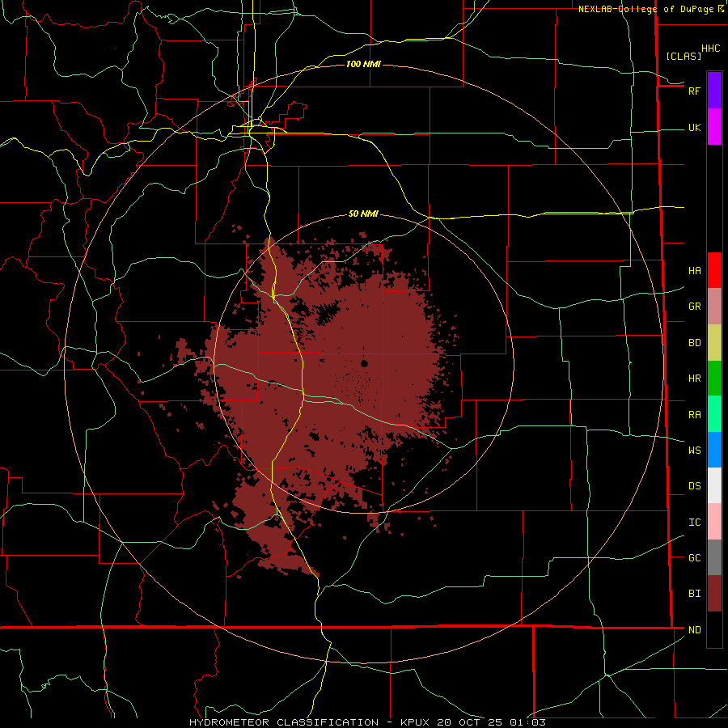Click the BD legend label
728x728 pixels.
click(694, 343)
